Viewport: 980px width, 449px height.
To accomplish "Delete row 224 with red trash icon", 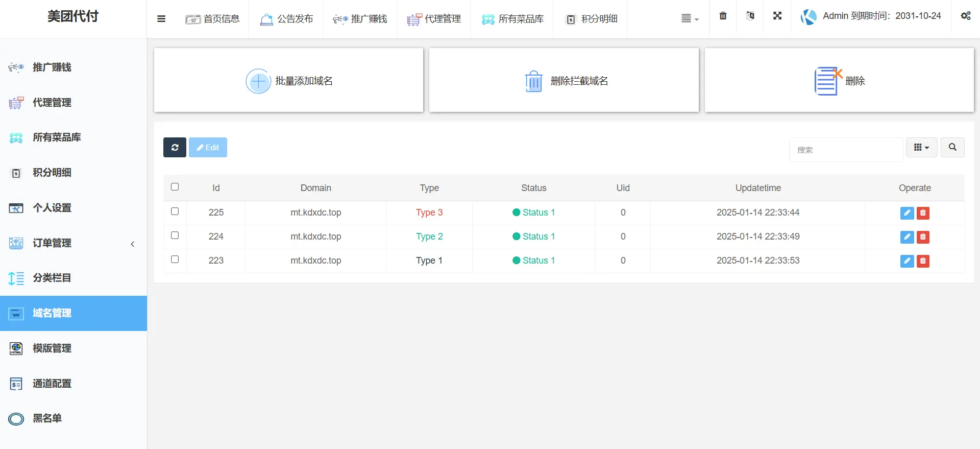I will 923,237.
